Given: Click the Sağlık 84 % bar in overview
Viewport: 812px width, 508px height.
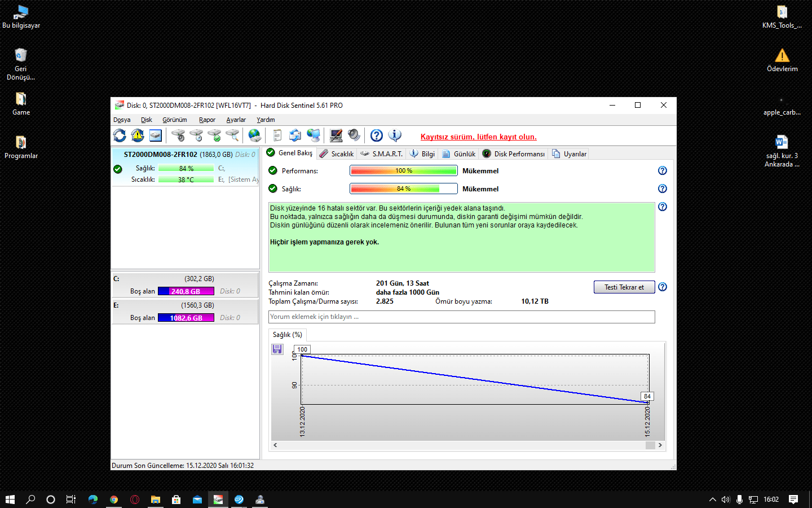Looking at the screenshot, I should (404, 189).
